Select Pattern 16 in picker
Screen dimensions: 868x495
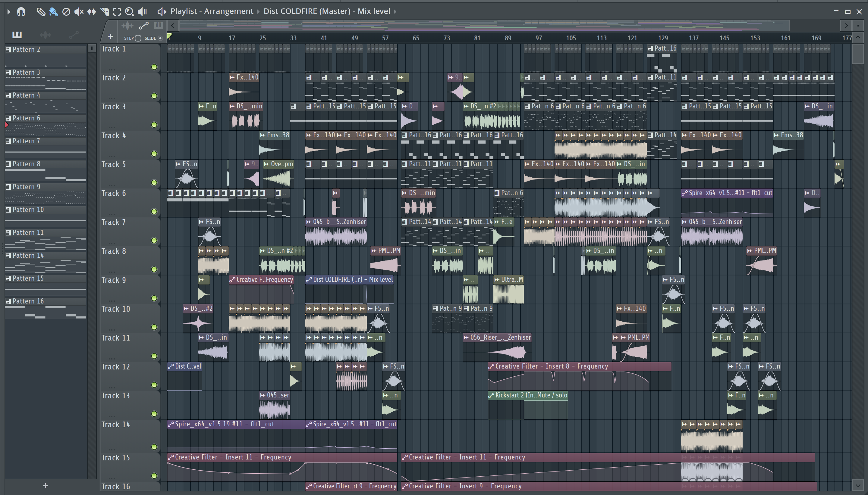point(45,308)
